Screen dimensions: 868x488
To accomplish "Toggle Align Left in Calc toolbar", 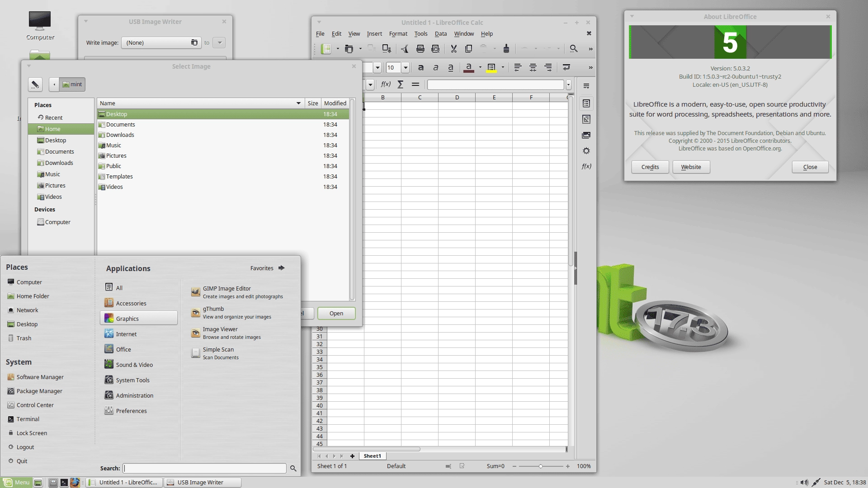I will coord(518,67).
